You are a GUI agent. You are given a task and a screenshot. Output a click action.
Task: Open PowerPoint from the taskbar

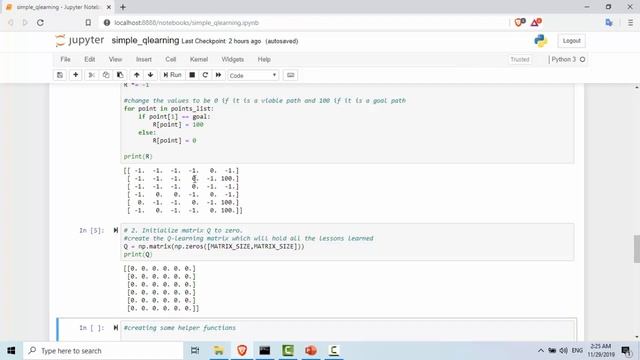point(311,351)
